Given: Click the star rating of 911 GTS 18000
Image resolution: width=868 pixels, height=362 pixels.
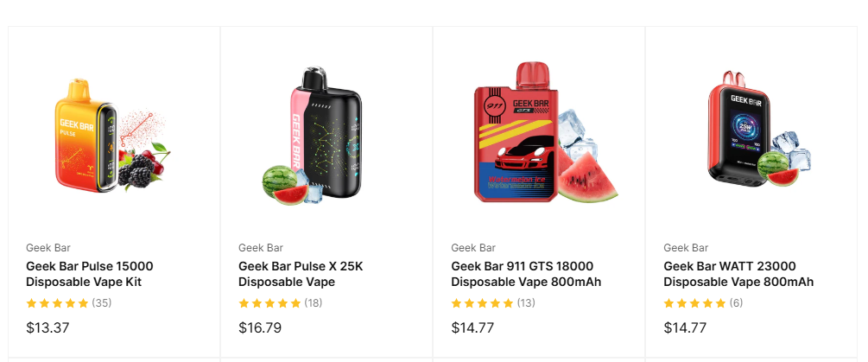Looking at the screenshot, I should [482, 302].
